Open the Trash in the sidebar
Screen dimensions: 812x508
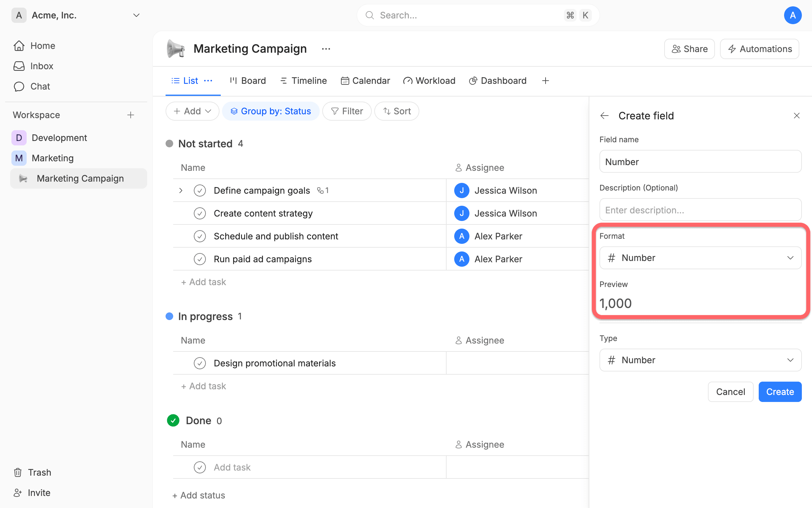click(33, 472)
